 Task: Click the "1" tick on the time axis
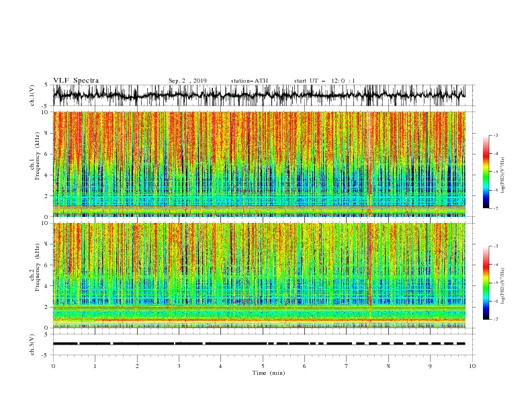pos(95,366)
